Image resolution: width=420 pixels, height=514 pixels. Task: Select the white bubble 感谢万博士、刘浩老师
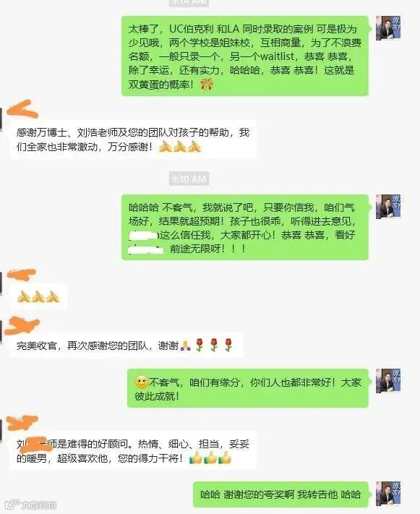133,140
